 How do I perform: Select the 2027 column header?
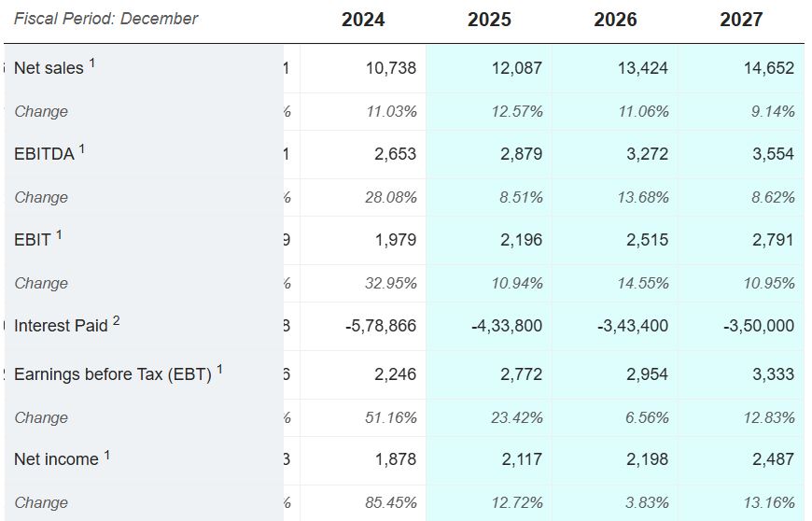pyautogui.click(x=741, y=20)
